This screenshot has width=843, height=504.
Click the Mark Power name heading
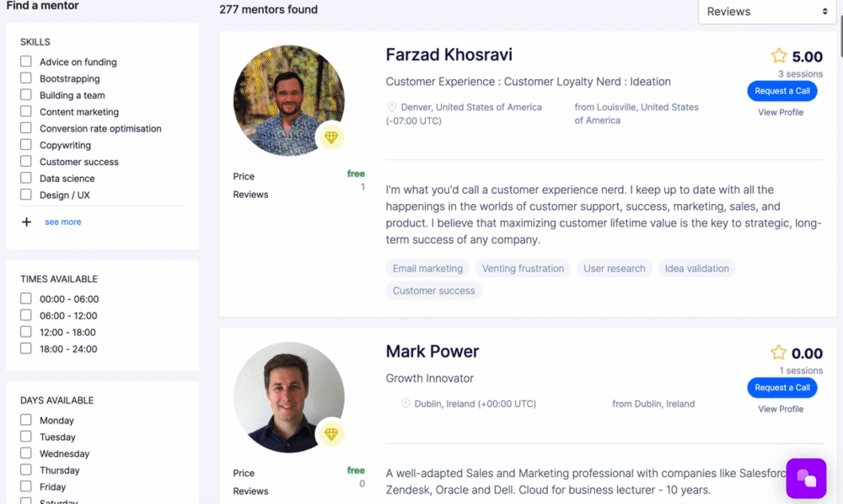click(432, 351)
